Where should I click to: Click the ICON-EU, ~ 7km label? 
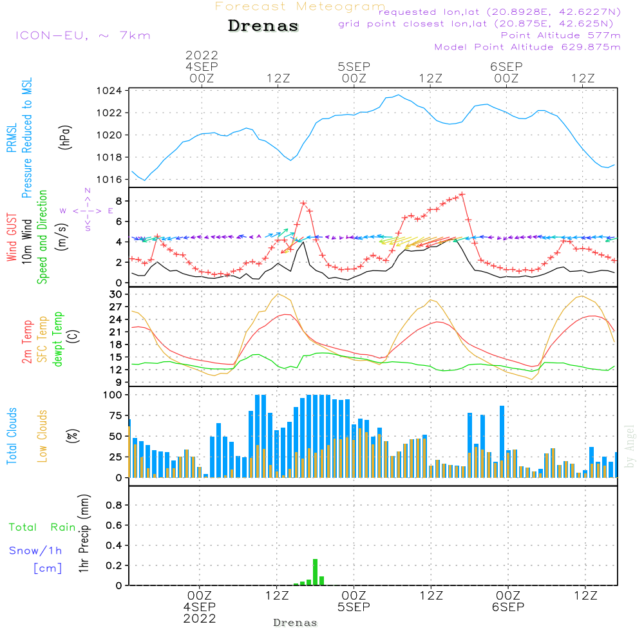83,35
